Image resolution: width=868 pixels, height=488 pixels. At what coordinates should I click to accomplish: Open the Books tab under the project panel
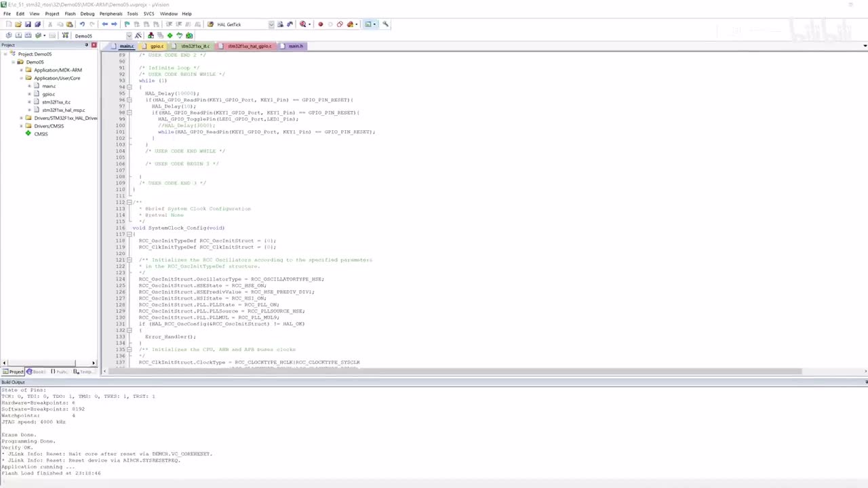37,371
